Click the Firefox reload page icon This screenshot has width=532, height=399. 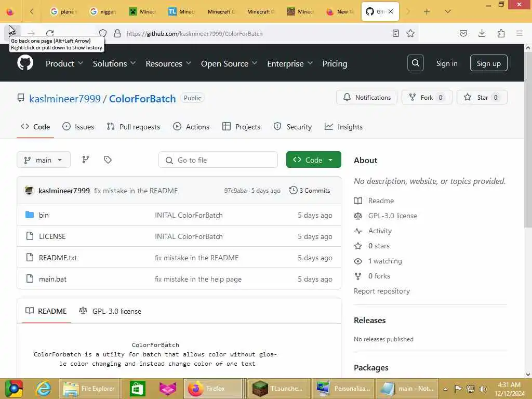(x=50, y=33)
